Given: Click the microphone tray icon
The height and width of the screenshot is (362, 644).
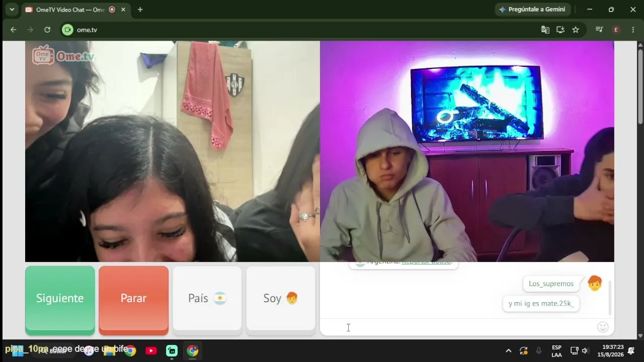Looking at the screenshot, I should 539,351.
